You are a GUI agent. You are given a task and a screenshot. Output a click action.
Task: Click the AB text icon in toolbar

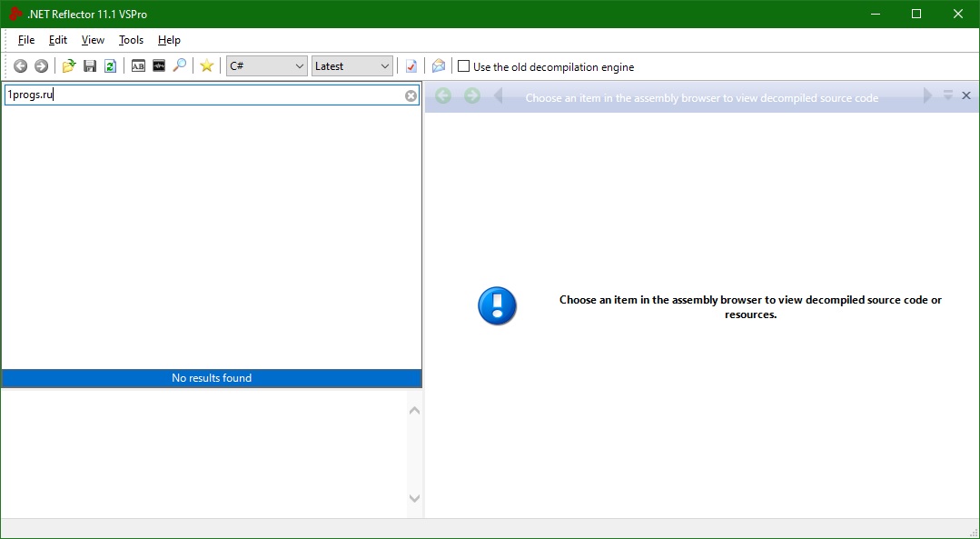click(x=138, y=66)
